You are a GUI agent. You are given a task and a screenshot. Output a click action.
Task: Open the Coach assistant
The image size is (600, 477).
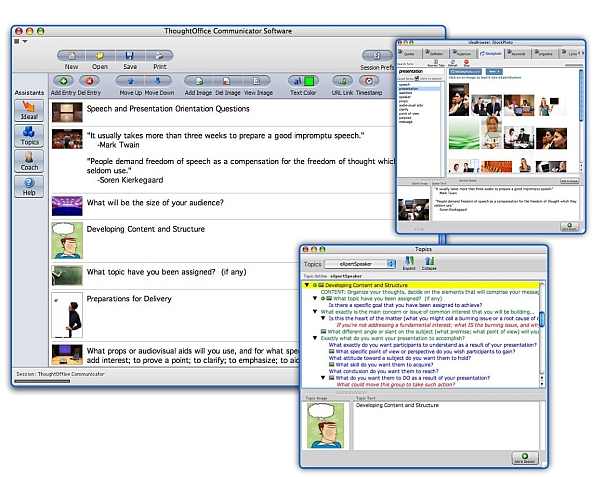(x=29, y=161)
